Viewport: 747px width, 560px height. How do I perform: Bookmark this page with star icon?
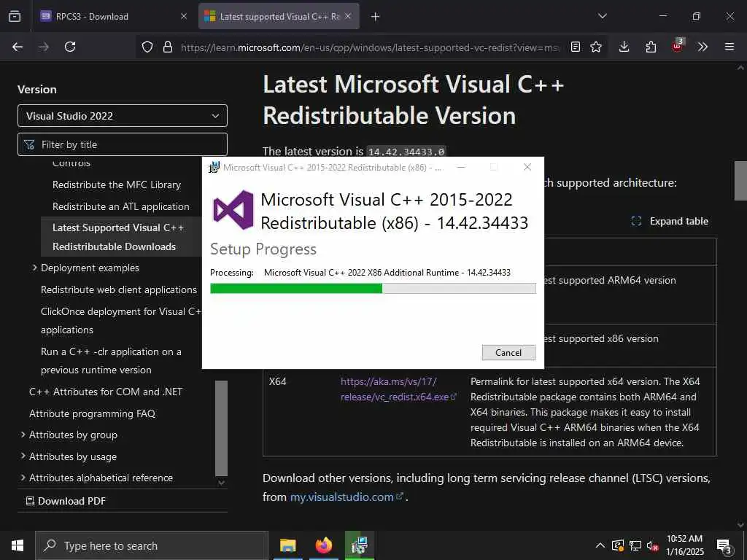click(596, 47)
